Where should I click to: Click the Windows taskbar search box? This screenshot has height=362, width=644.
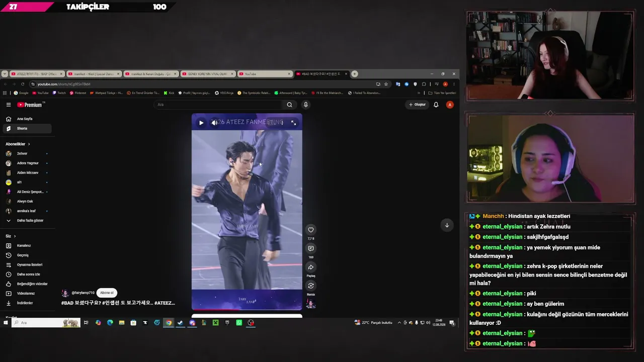46,323
